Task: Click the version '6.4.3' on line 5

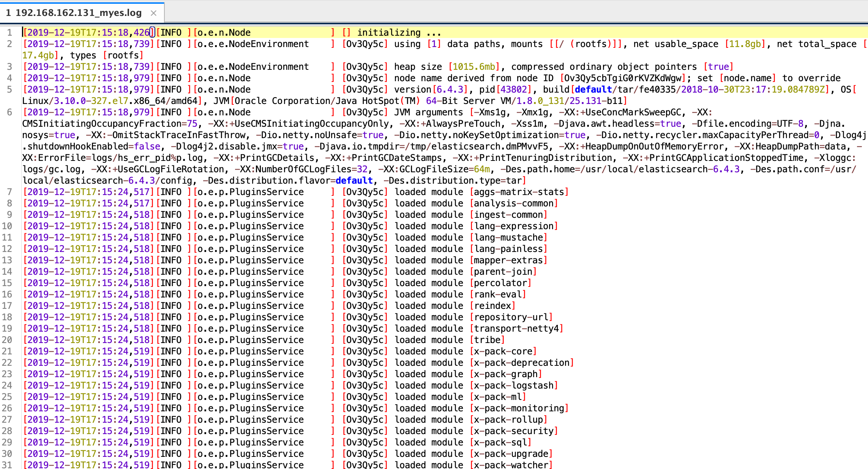Action: pos(450,89)
